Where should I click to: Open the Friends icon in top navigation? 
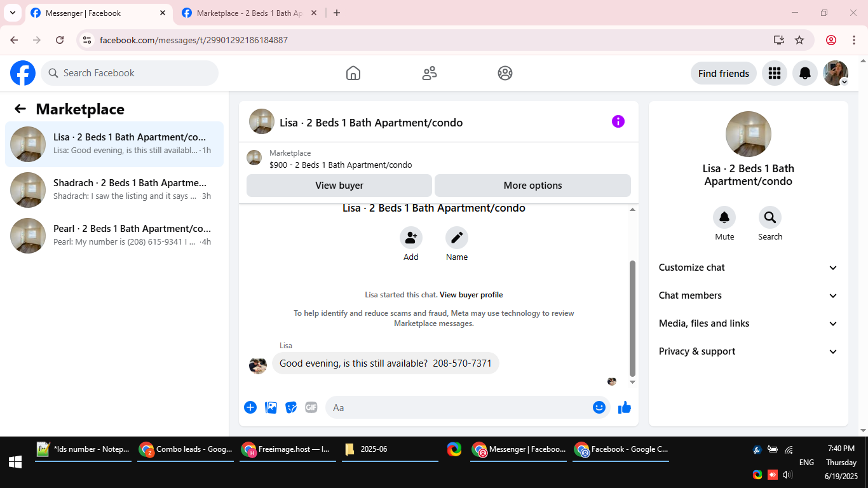click(430, 73)
